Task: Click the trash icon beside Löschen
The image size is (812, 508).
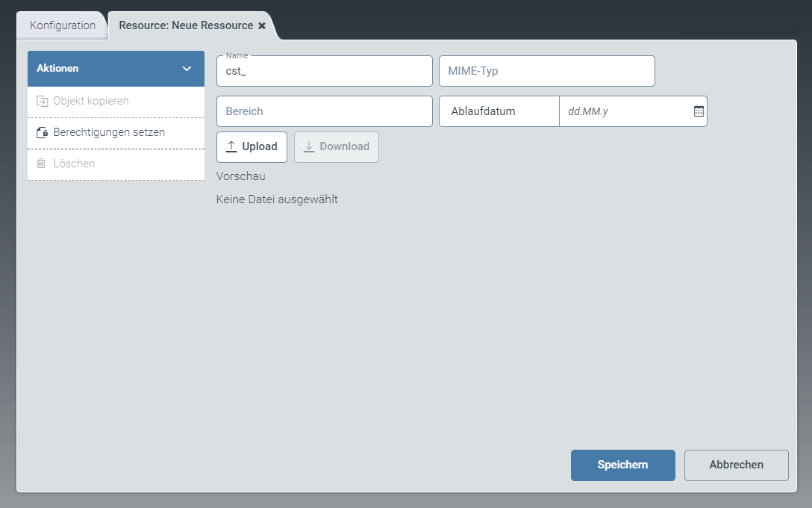Action: (x=42, y=164)
